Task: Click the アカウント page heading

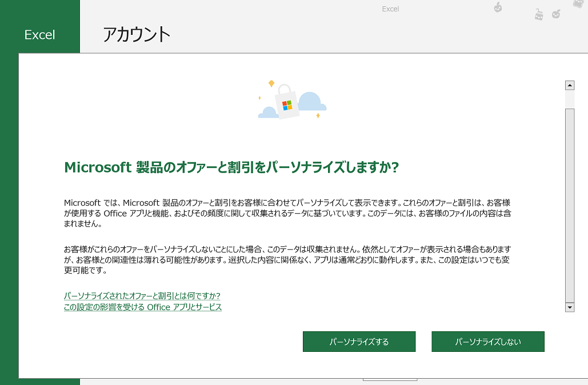Action: click(137, 34)
